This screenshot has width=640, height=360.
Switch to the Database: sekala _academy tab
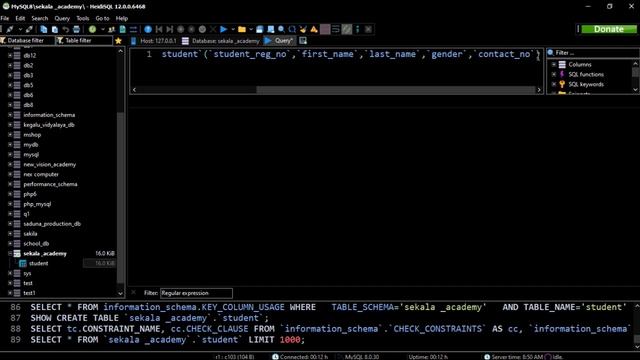tap(221, 41)
